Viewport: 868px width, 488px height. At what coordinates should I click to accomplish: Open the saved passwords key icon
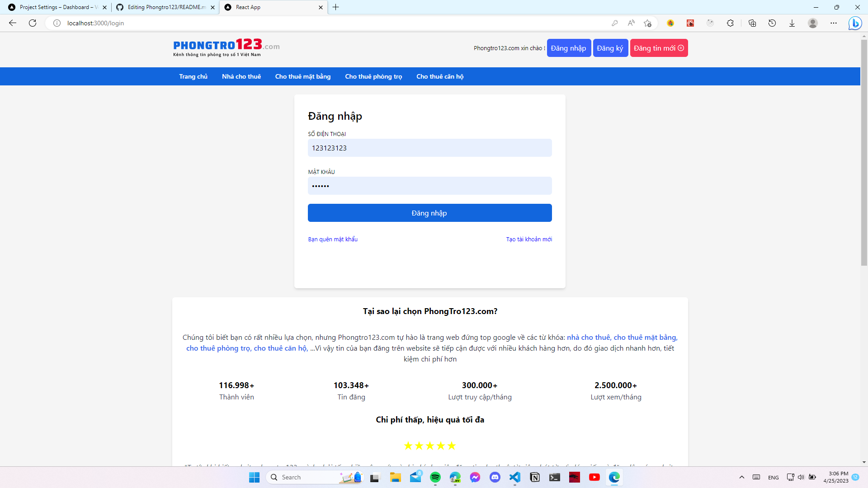tap(615, 23)
